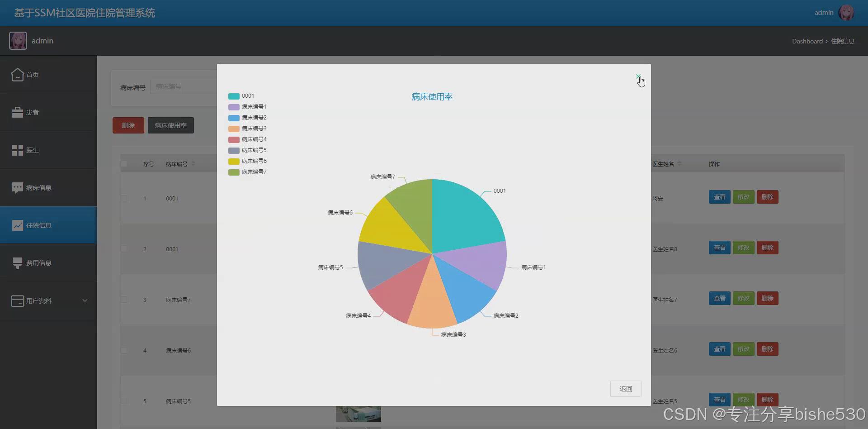Check the row 2 checkbox for 0001
Screen dimensions: 868x429
coord(124,249)
